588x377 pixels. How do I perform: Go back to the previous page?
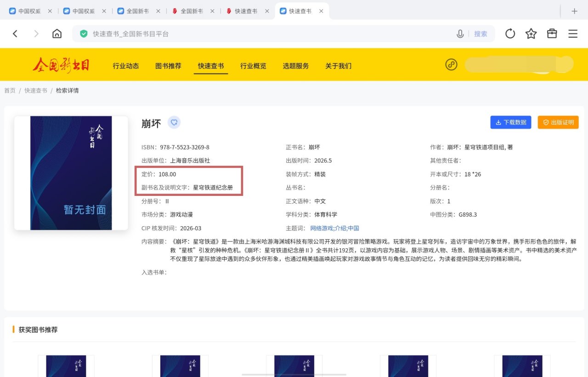15,34
